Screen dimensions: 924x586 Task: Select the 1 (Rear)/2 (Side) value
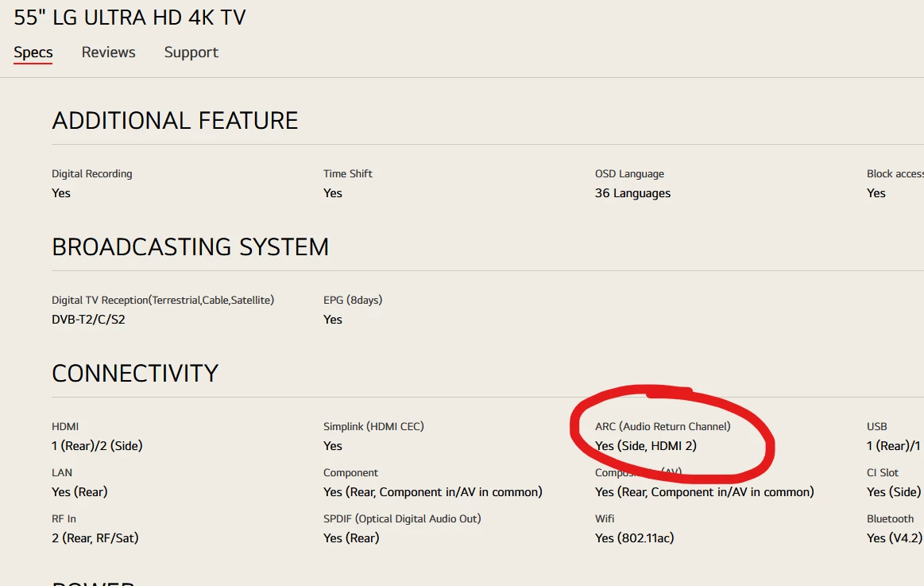click(x=97, y=446)
